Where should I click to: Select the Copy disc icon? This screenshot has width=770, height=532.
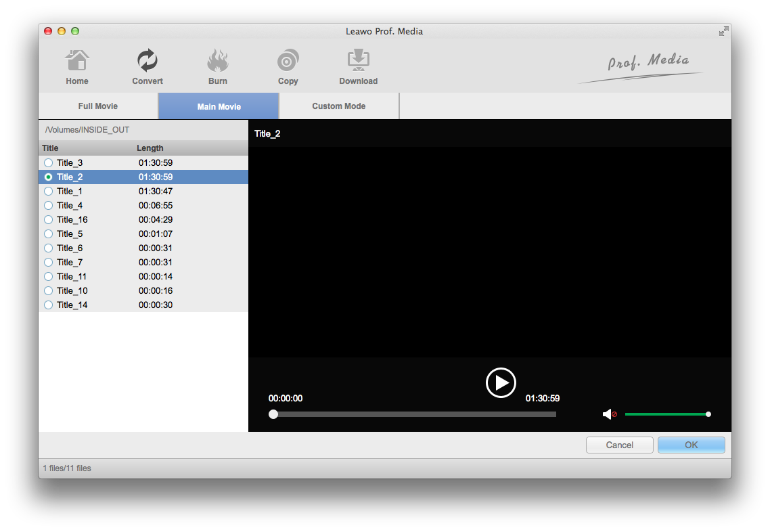(x=288, y=62)
